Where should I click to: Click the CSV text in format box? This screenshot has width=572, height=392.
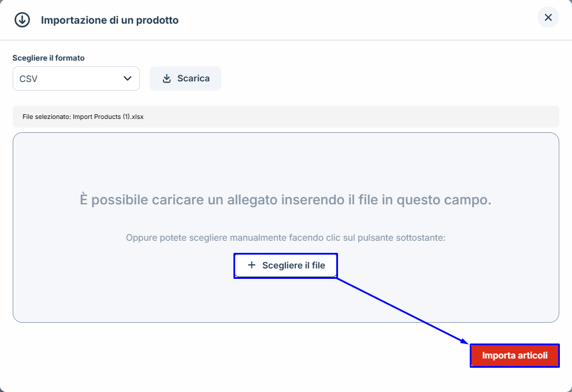pyautogui.click(x=28, y=79)
